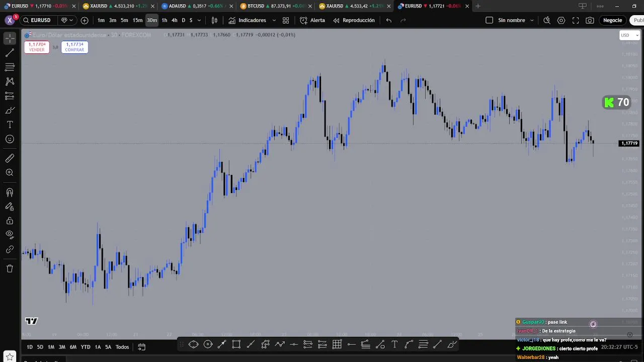Click the Negocie button
644x362 pixels.
[612, 20]
